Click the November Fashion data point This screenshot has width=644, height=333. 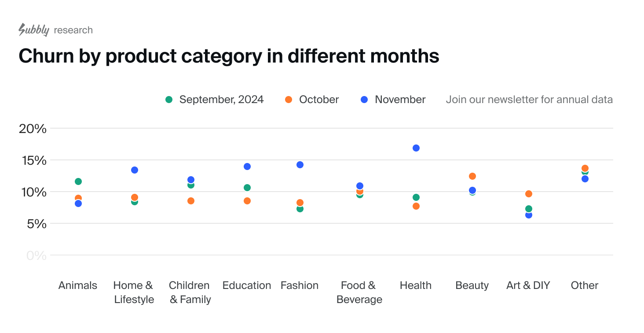pos(300,165)
